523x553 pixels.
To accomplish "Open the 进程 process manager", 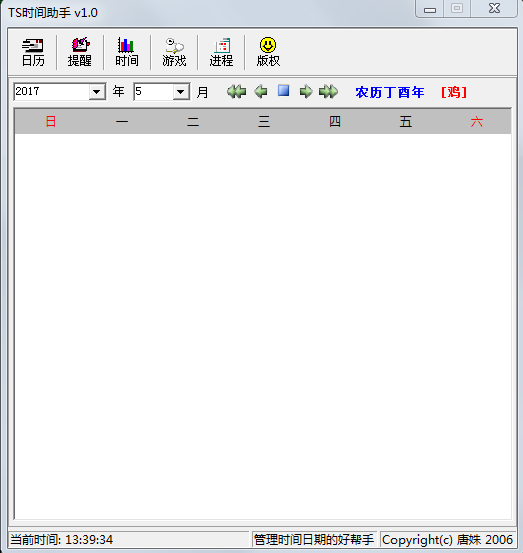I will [221, 53].
